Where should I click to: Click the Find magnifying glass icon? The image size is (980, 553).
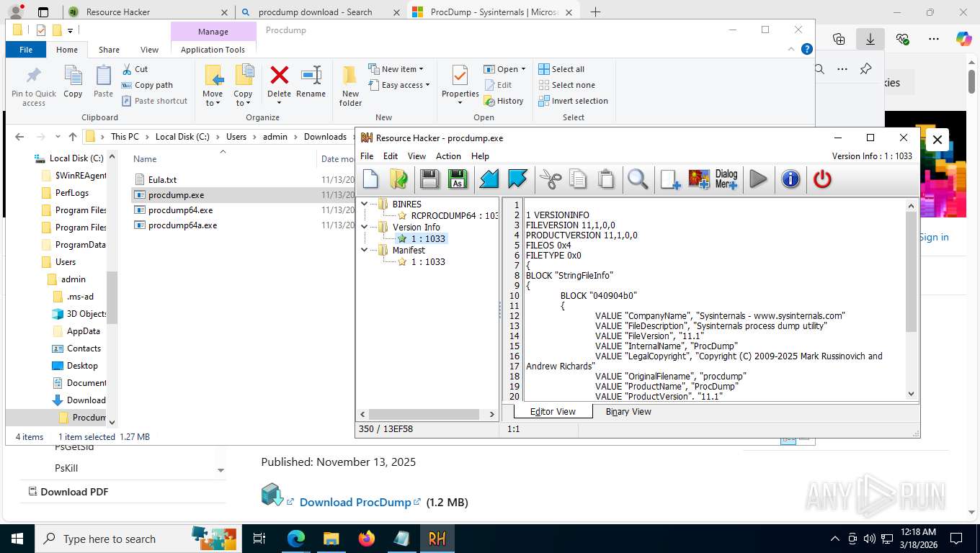tap(638, 179)
